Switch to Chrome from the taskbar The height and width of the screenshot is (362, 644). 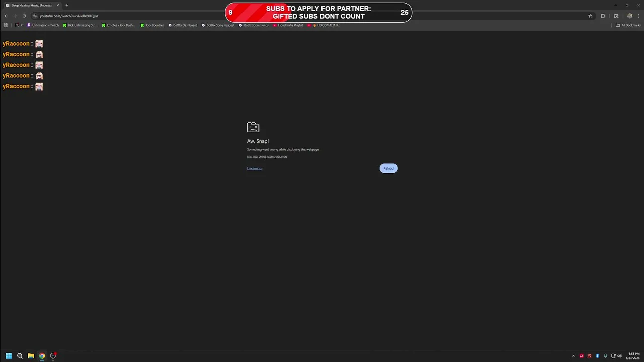coord(42,356)
